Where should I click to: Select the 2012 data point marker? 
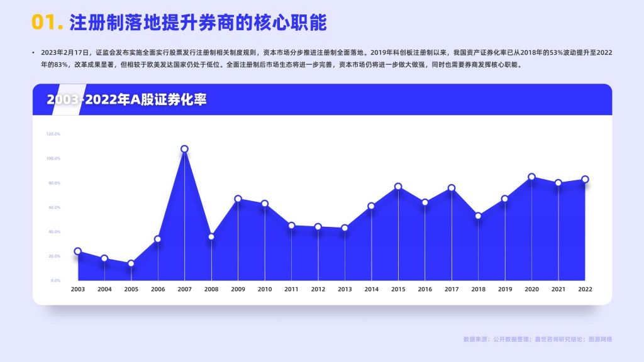(x=318, y=227)
